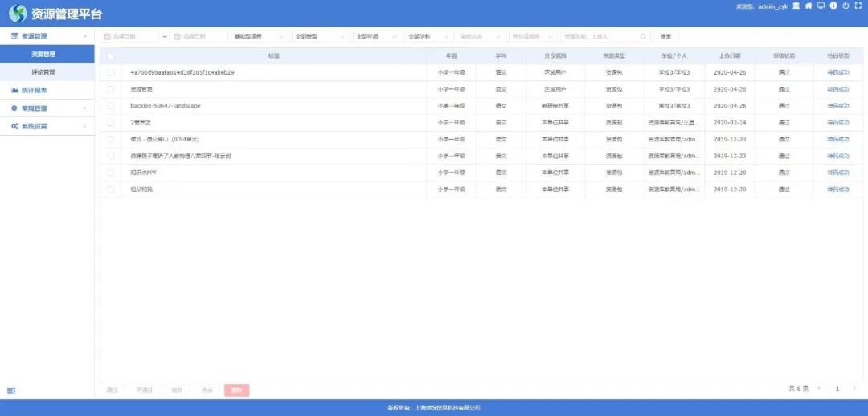Click the platform logo in the header
Image resolution: width=868 pixels, height=416 pixels.
(18, 14)
